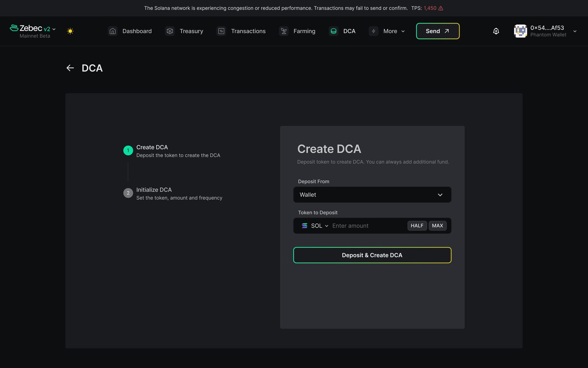Toggle light theme with sun icon
This screenshot has width=588, height=368.
click(70, 31)
